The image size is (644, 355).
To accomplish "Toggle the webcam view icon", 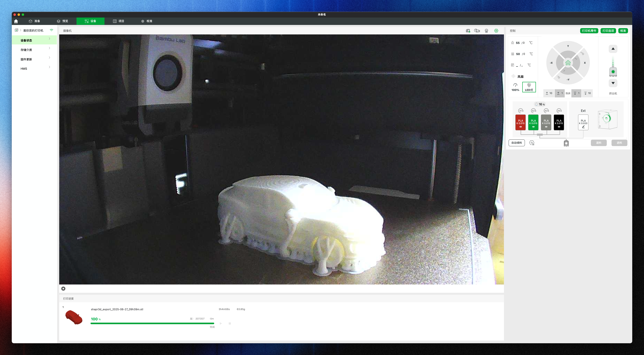I will (487, 31).
